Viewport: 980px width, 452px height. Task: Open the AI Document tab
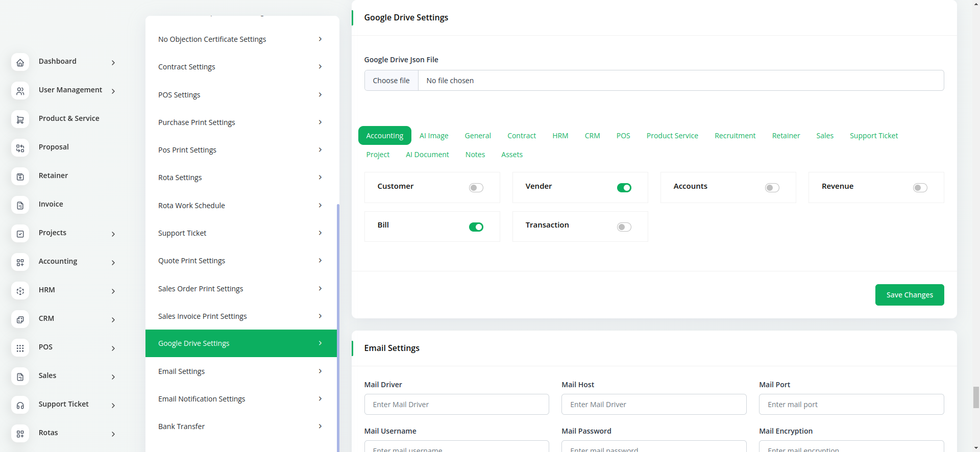(427, 155)
